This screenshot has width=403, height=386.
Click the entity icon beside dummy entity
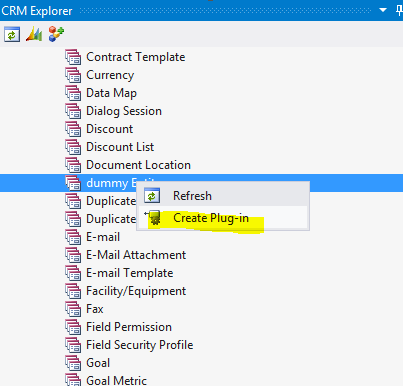coord(73,183)
